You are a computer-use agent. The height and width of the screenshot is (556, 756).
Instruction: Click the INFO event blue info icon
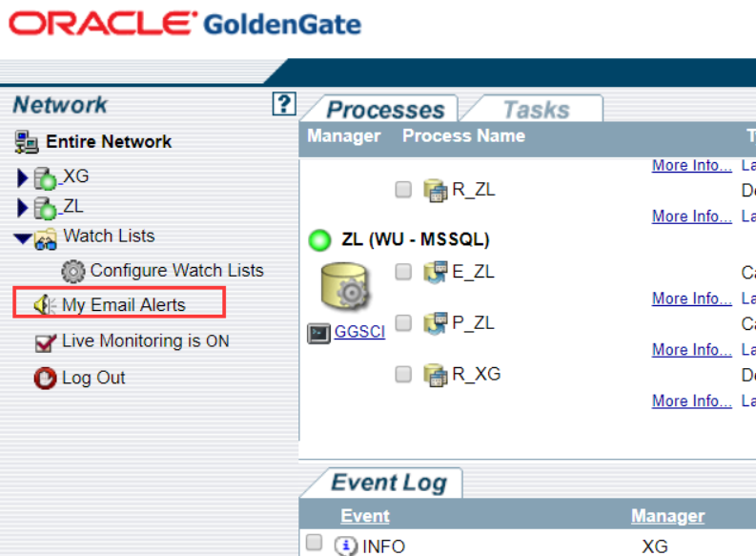(346, 546)
